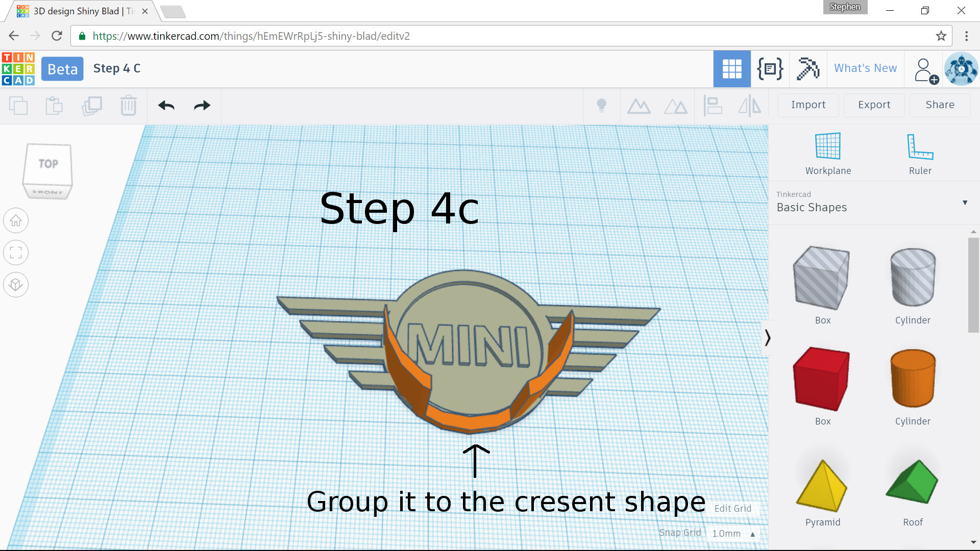
Task: Click the TOP face of view cube
Action: (48, 164)
